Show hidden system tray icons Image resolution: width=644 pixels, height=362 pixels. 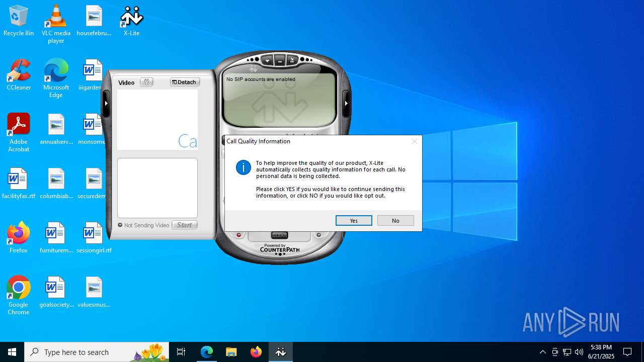click(542, 352)
